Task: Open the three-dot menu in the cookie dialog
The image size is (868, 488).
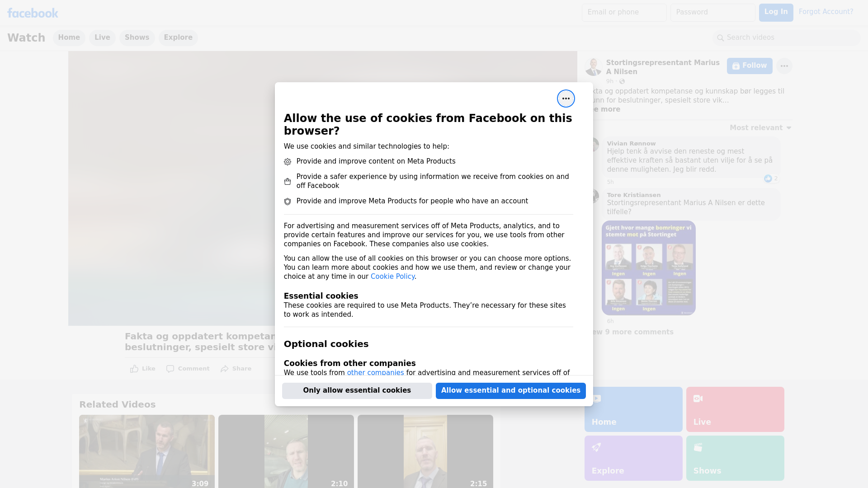Action: [x=566, y=99]
